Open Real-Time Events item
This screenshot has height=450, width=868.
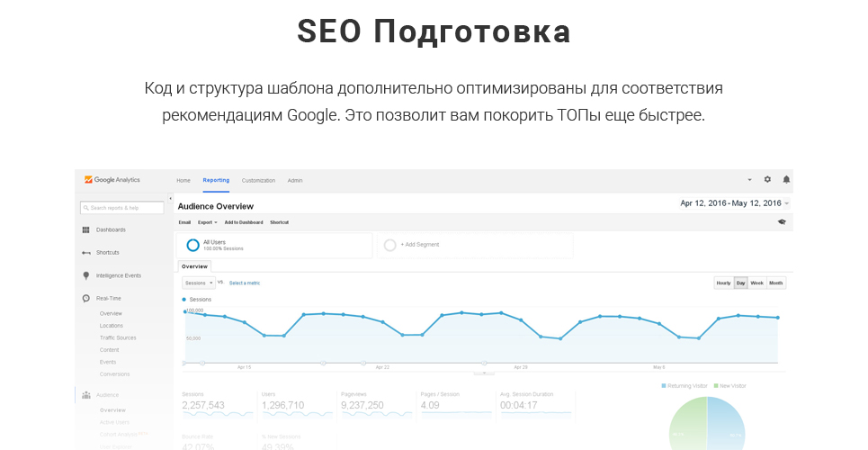click(x=108, y=363)
